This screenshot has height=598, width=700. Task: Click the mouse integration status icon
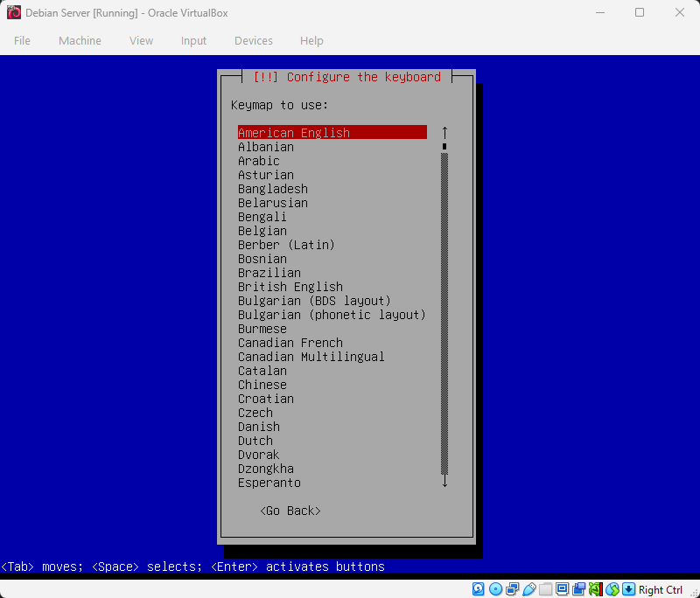pyautogui.click(x=595, y=589)
